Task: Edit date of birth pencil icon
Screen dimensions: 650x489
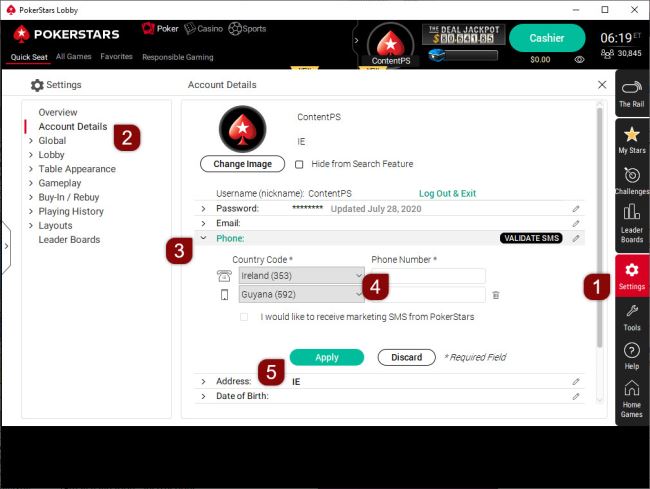Action: pos(576,397)
